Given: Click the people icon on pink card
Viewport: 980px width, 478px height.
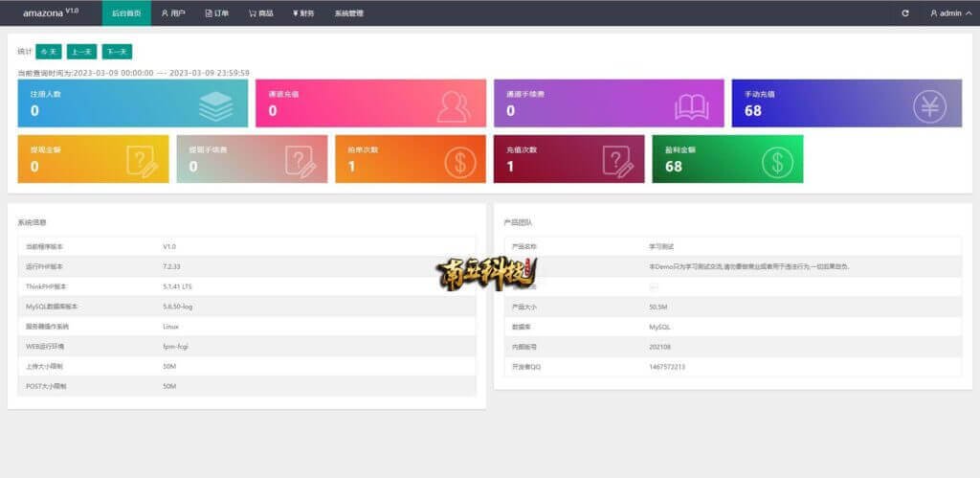Looking at the screenshot, I should tap(454, 105).
